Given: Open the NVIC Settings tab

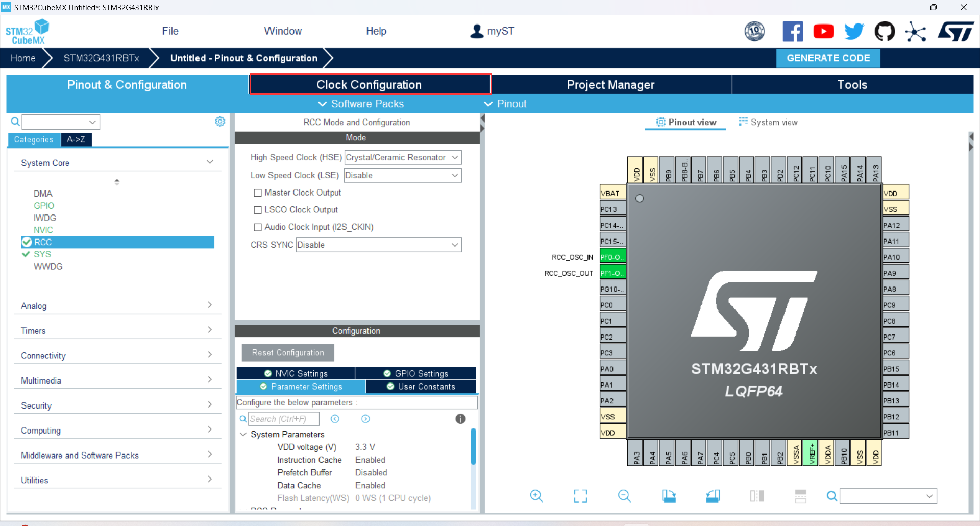Looking at the screenshot, I should tap(296, 373).
